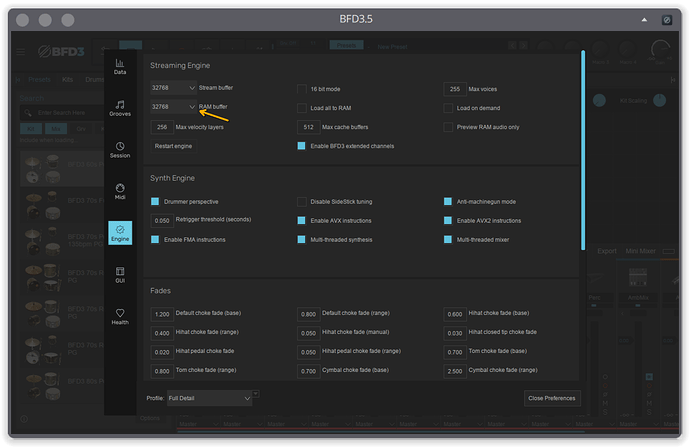Open the Midi preferences section
The height and width of the screenshot is (447, 690).
pyautogui.click(x=120, y=191)
